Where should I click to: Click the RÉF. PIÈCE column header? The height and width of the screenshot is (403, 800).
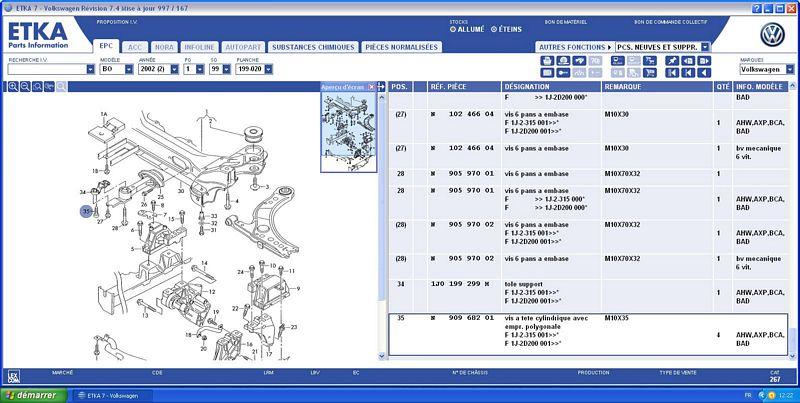[465, 87]
